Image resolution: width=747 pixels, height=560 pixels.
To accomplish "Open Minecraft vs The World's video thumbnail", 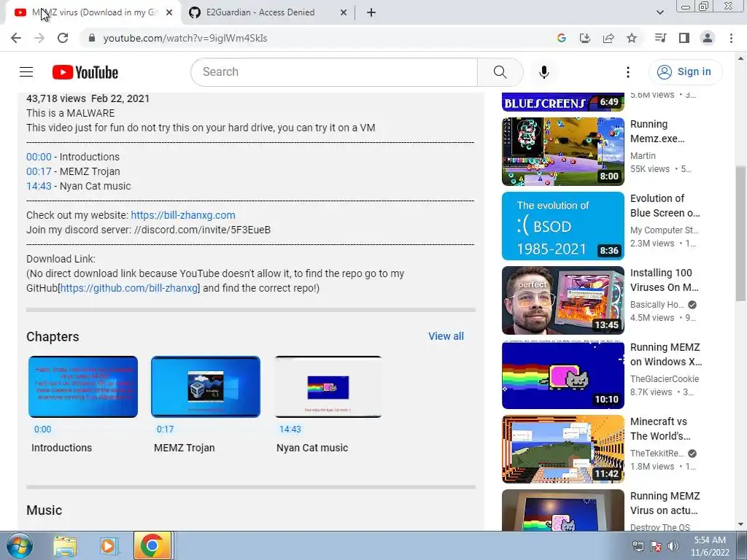I will click(562, 449).
